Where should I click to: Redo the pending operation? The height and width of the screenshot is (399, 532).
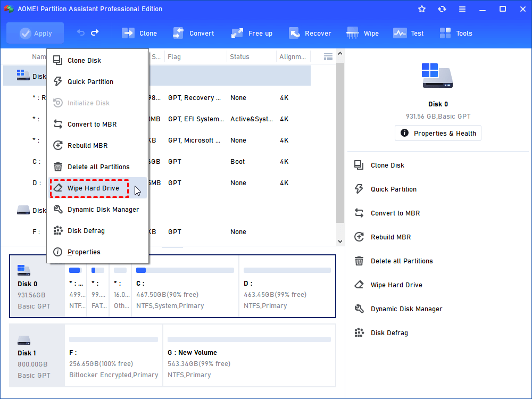tap(95, 33)
